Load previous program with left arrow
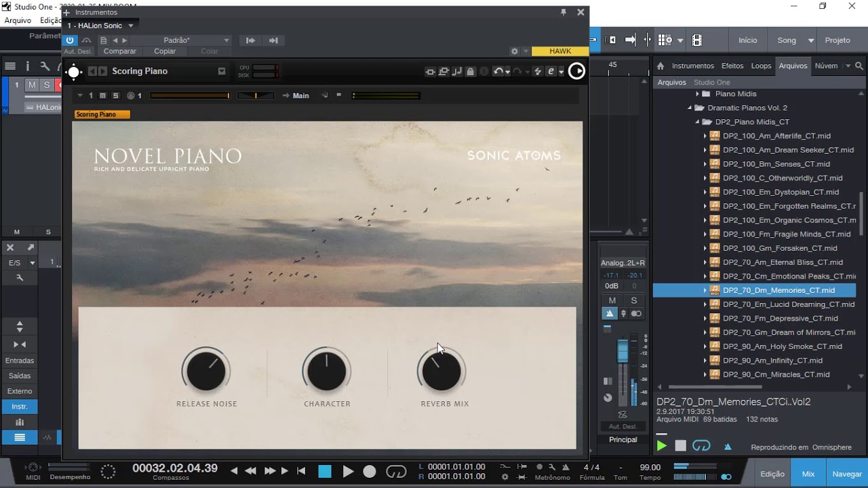 92,71
